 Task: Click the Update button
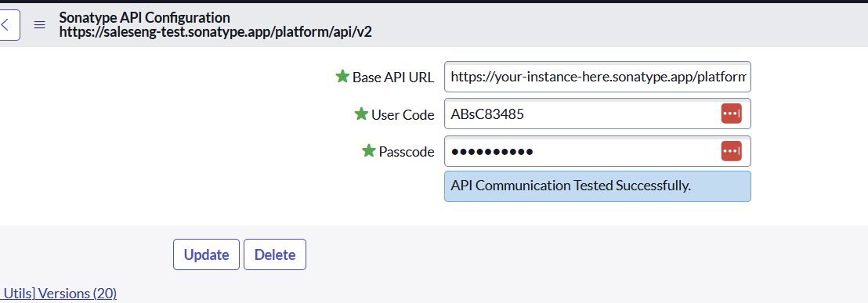(207, 254)
